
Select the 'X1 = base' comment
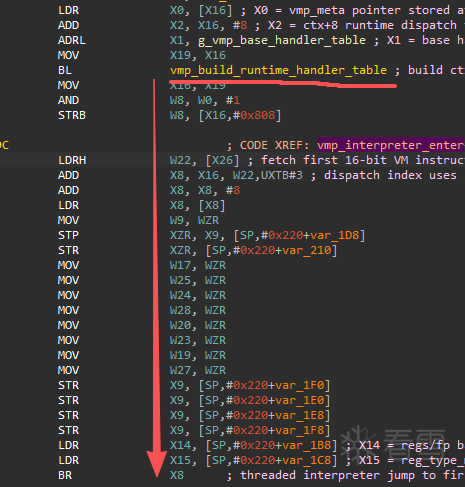pos(419,40)
